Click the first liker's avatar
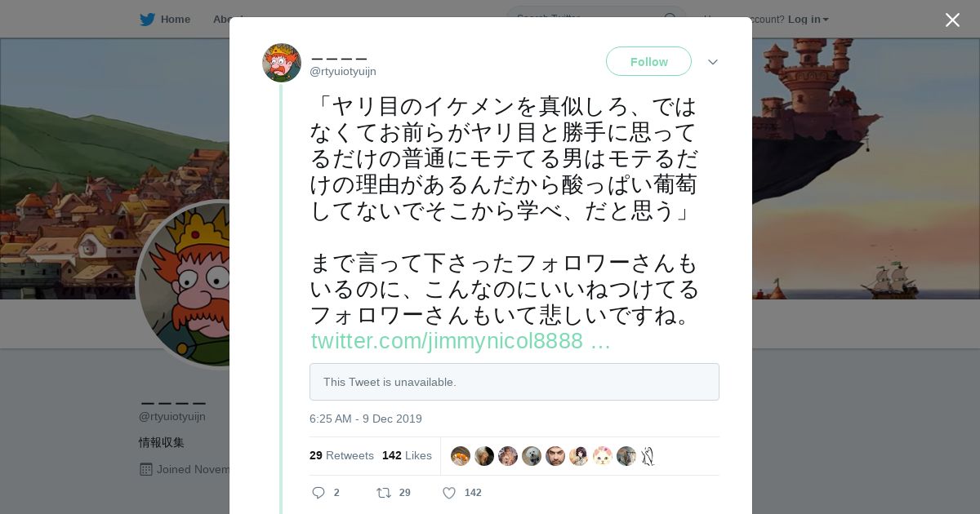This screenshot has width=980, height=514. coord(461,456)
